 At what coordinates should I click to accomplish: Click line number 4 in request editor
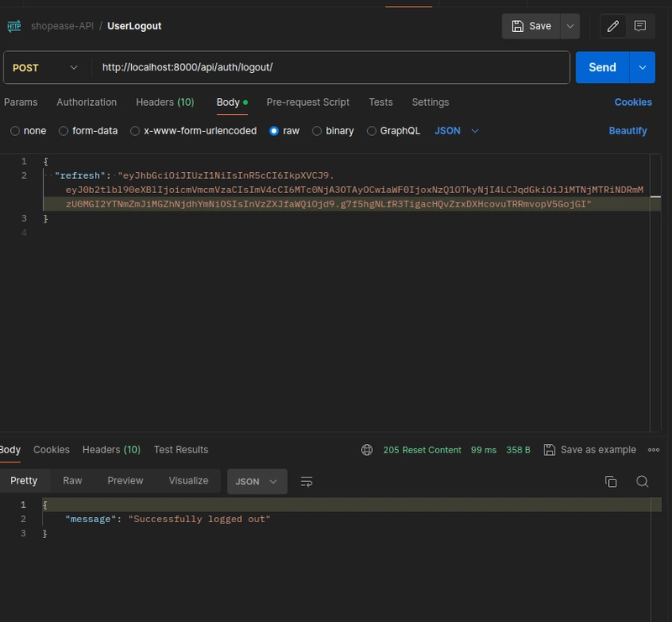(x=24, y=233)
